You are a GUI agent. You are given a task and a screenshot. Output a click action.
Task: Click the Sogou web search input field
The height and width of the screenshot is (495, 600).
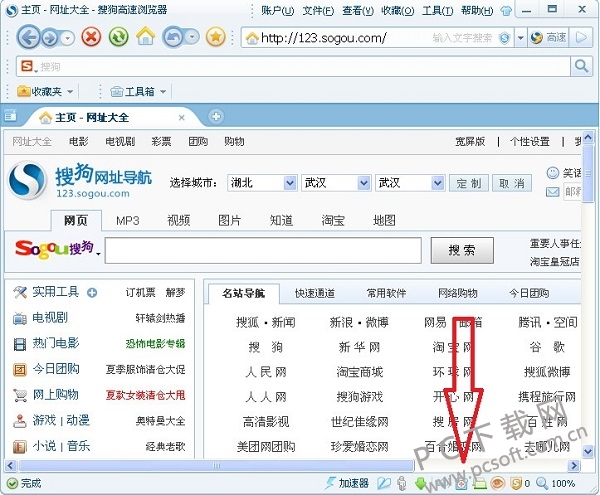click(263, 250)
